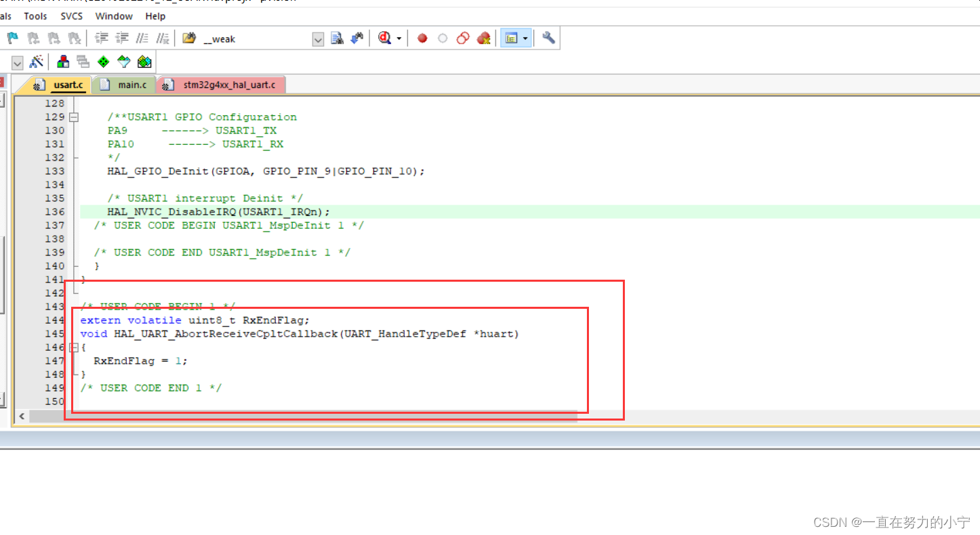Open the file extensions and books manager

tap(63, 62)
